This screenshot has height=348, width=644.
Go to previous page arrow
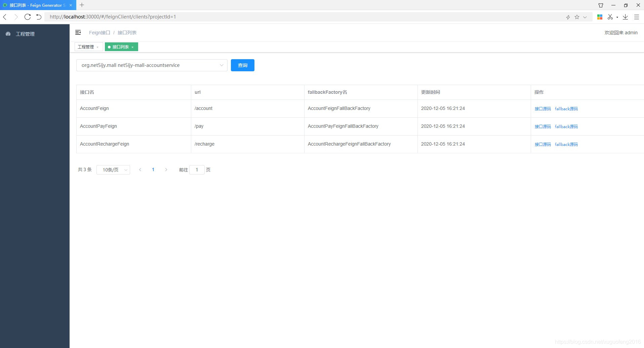[140, 170]
